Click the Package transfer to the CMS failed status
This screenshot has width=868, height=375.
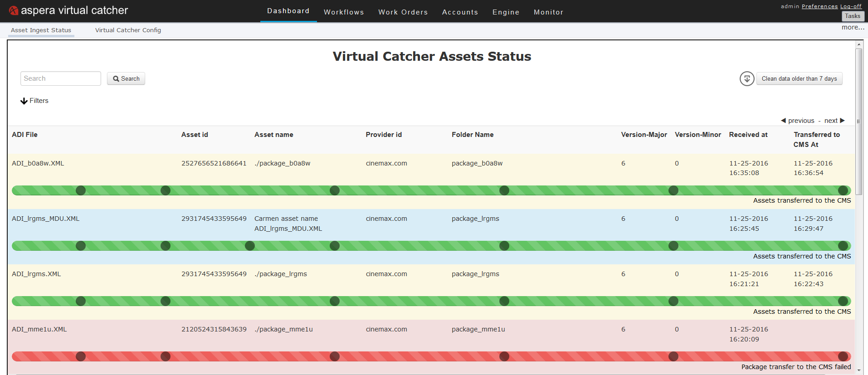796,367
